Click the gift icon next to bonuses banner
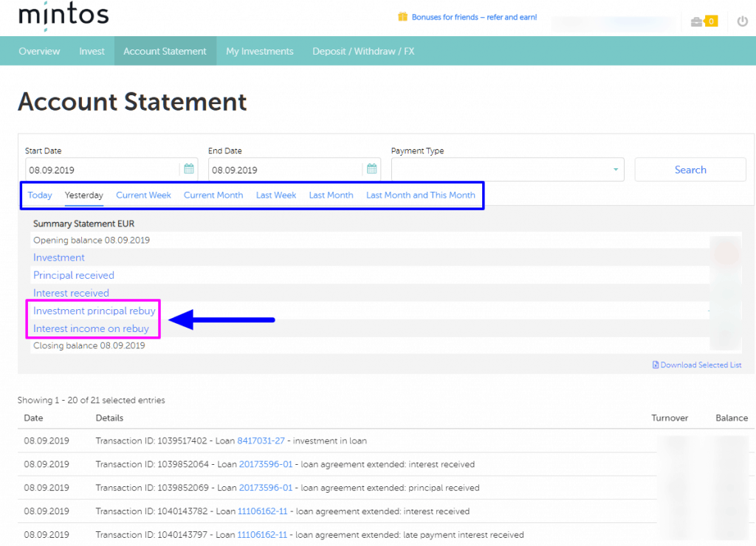The width and height of the screenshot is (756, 546). [x=402, y=16]
